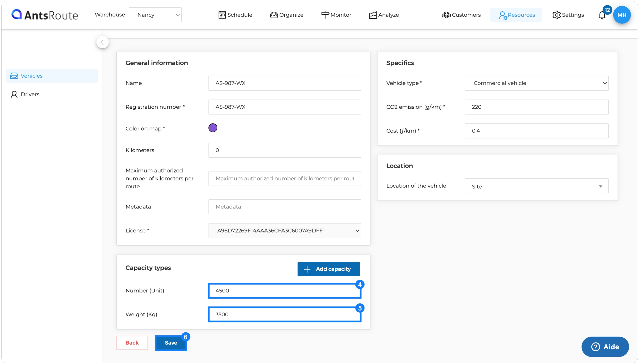This screenshot has width=639, height=364.
Task: Click the Kilometers input field
Action: [x=285, y=150]
